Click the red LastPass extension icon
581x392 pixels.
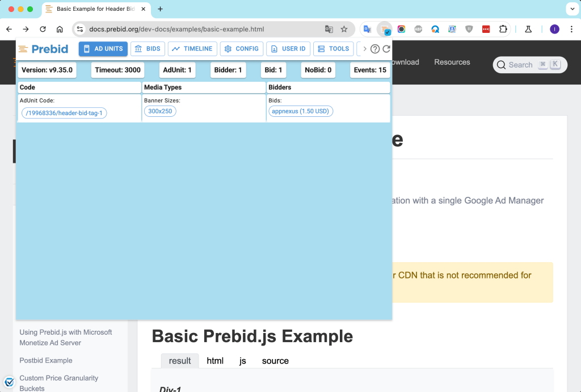486,29
